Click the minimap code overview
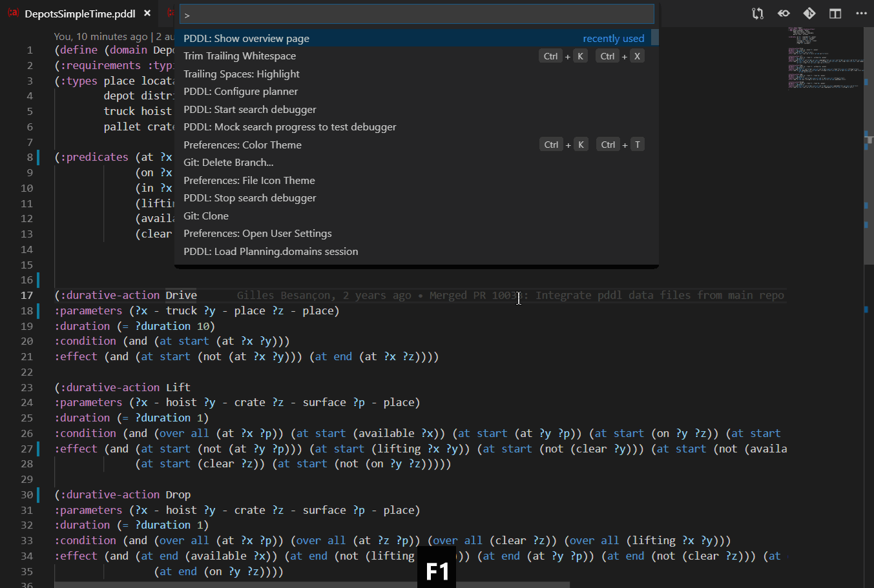The image size is (874, 588). 825,58
